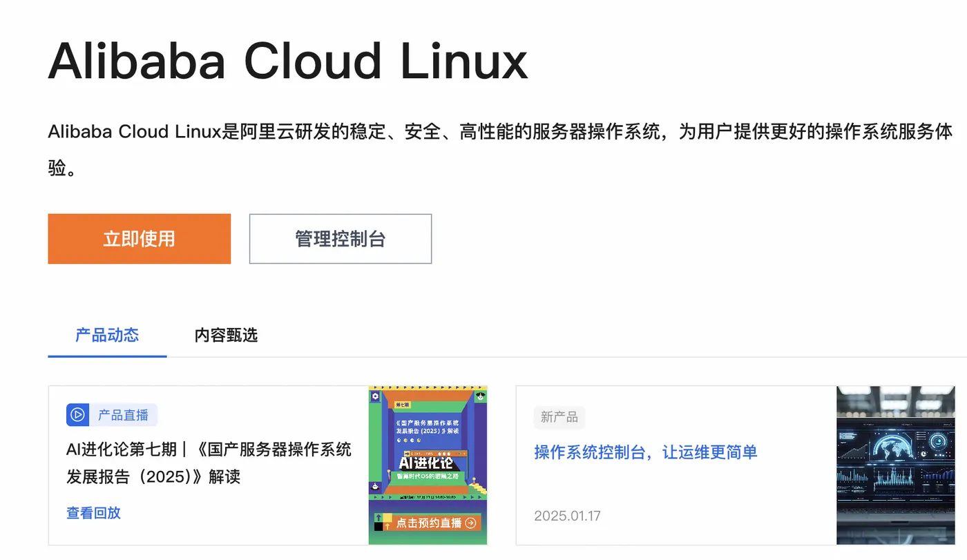
Task: Switch to the 内容甄选 tab
Action: pyautogui.click(x=226, y=335)
